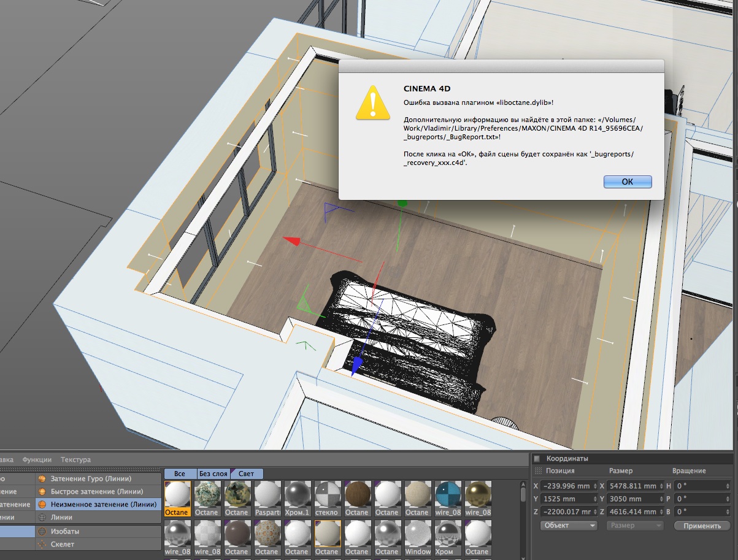
Task: Select the Paspartu white material
Action: pyautogui.click(x=267, y=498)
